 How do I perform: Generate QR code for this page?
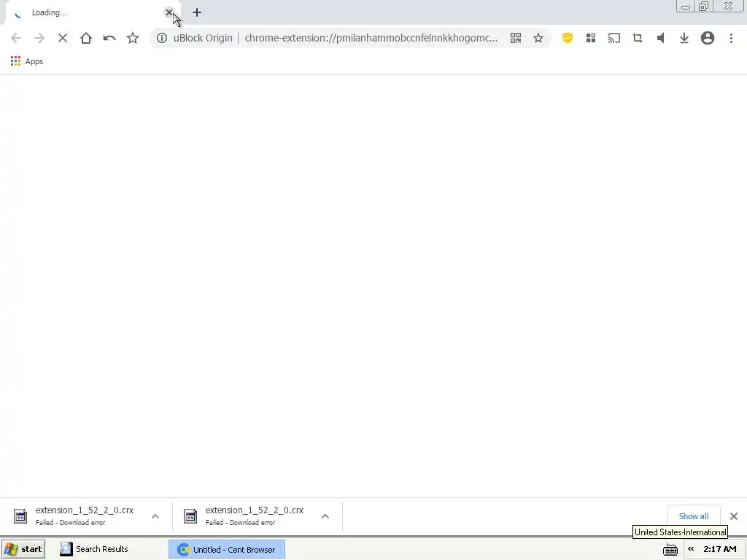click(x=516, y=38)
